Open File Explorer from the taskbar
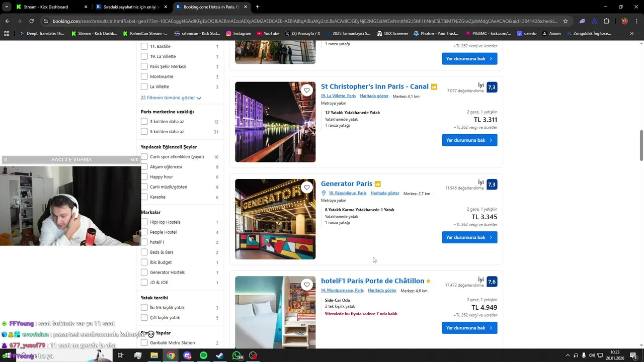 (154, 355)
